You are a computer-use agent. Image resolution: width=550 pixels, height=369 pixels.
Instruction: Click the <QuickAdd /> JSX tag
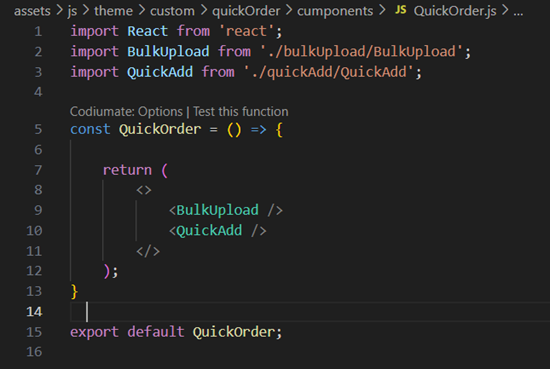point(217,230)
